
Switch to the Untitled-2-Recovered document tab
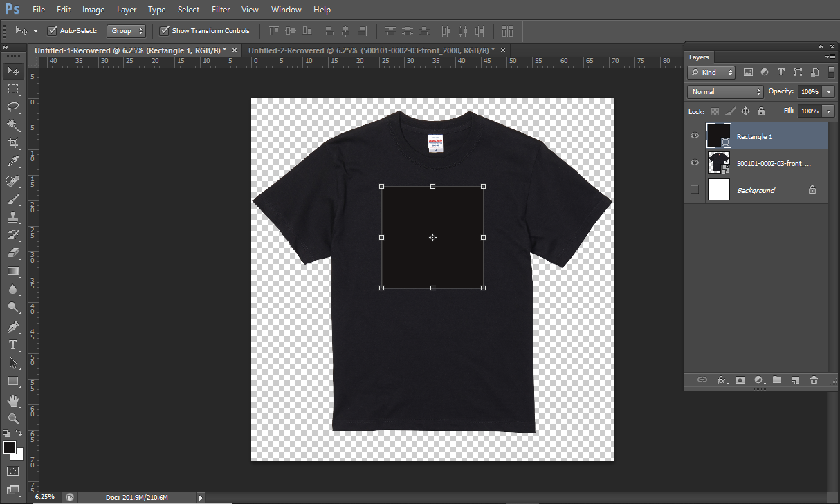coord(371,50)
